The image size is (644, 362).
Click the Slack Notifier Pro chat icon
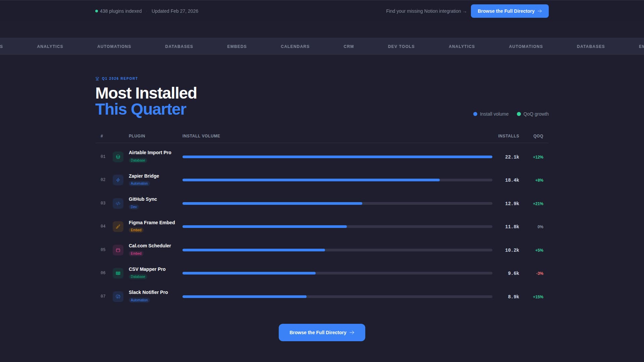click(118, 297)
